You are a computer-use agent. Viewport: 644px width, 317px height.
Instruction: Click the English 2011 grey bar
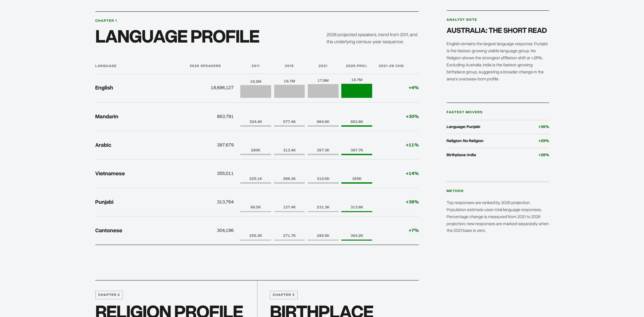[256, 91]
